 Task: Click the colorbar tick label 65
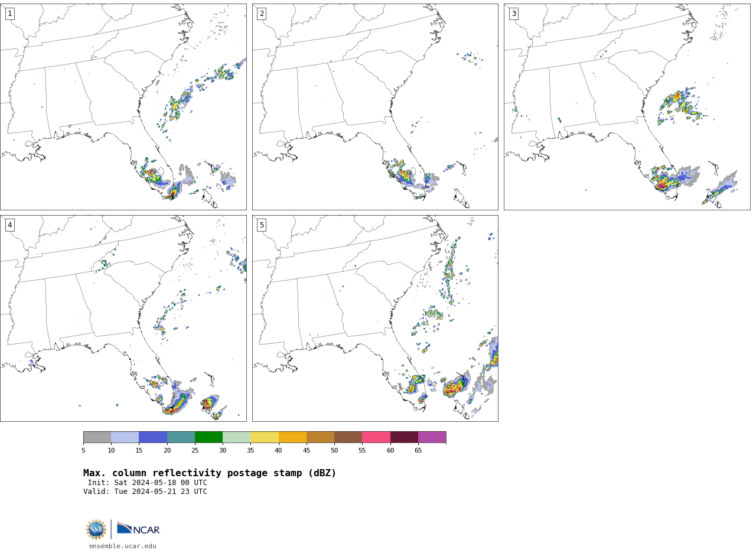click(x=418, y=451)
